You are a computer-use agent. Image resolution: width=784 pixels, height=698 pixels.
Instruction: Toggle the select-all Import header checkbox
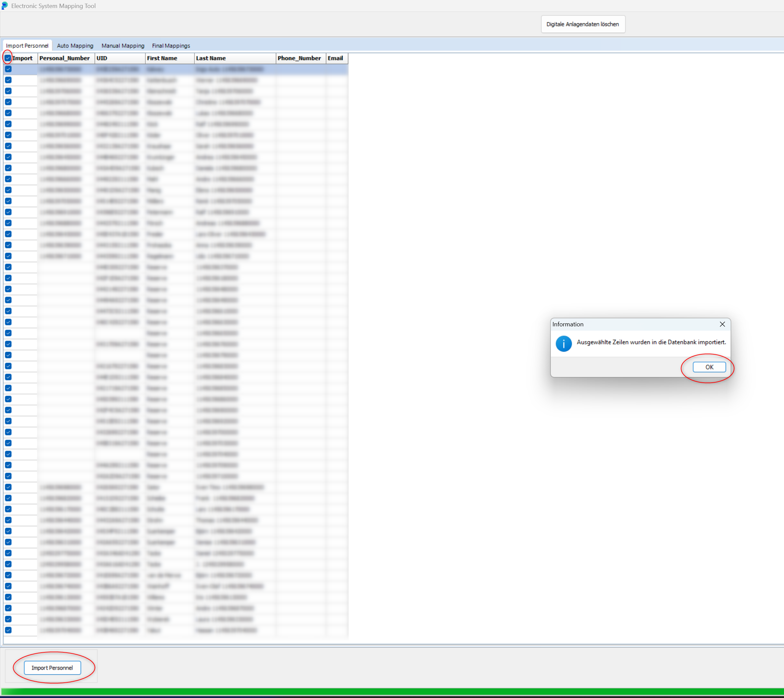coord(8,58)
